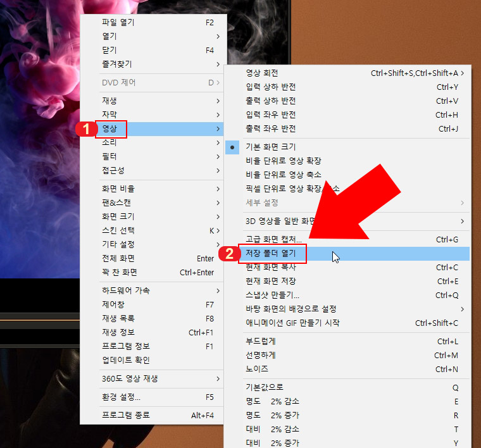The width and height of the screenshot is (481, 448).
Task: Toggle 전체 화면 mode
Action: (x=153, y=258)
